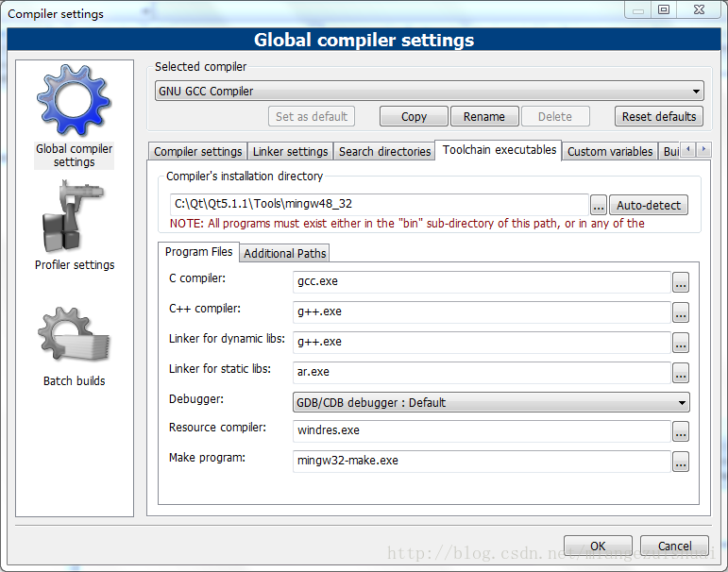This screenshot has height=572, width=728.
Task: Focus the mingw32-make.exe make program field
Action: tap(482, 461)
